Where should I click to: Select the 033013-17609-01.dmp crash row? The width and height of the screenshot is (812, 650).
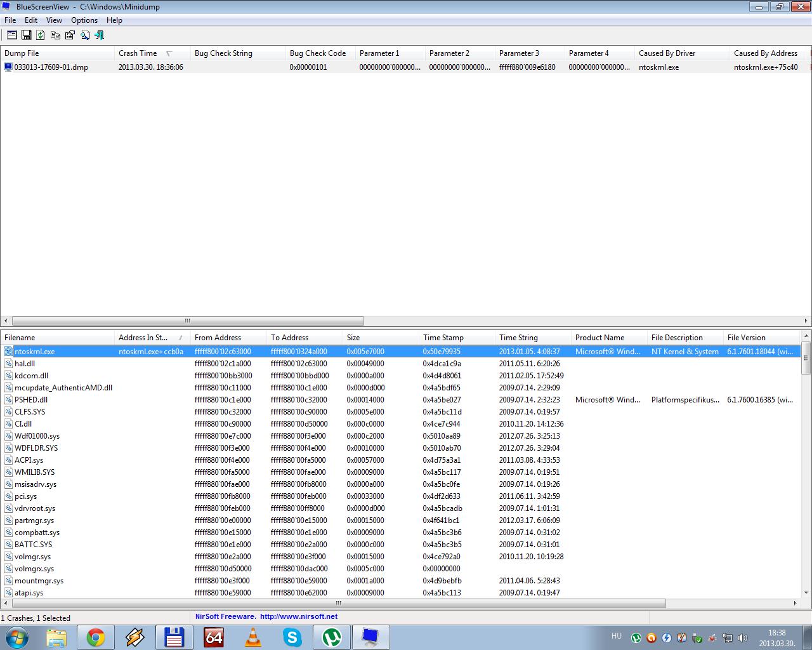(406, 67)
